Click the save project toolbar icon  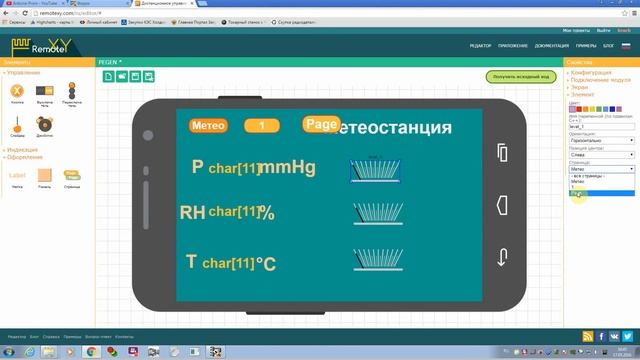coord(136,76)
